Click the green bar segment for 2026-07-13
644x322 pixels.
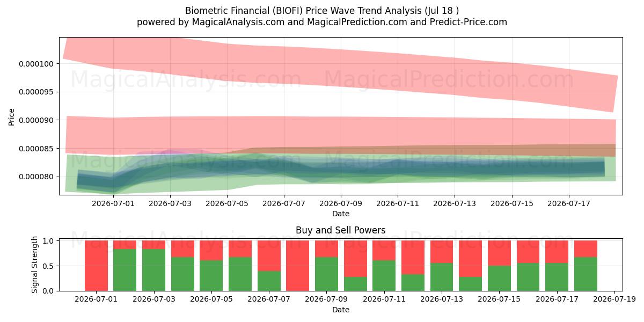tap(442, 277)
